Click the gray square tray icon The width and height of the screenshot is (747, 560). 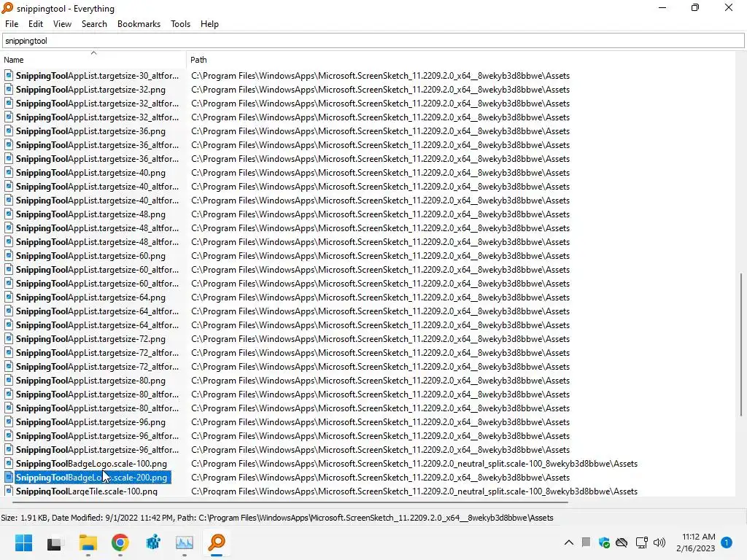pos(586,542)
